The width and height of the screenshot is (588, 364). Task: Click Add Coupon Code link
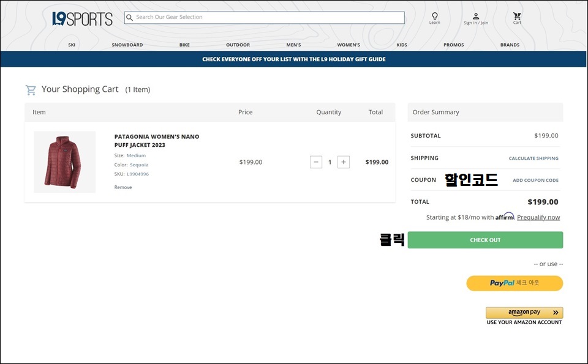[x=535, y=180]
